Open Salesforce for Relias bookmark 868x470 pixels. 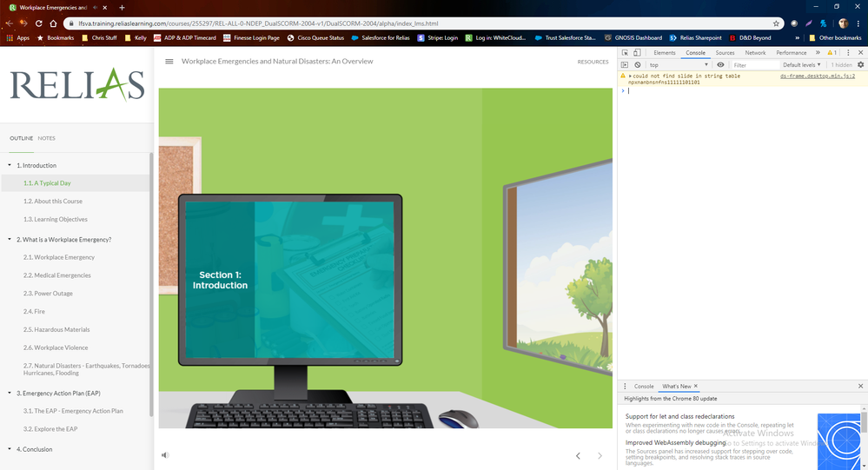pos(381,37)
